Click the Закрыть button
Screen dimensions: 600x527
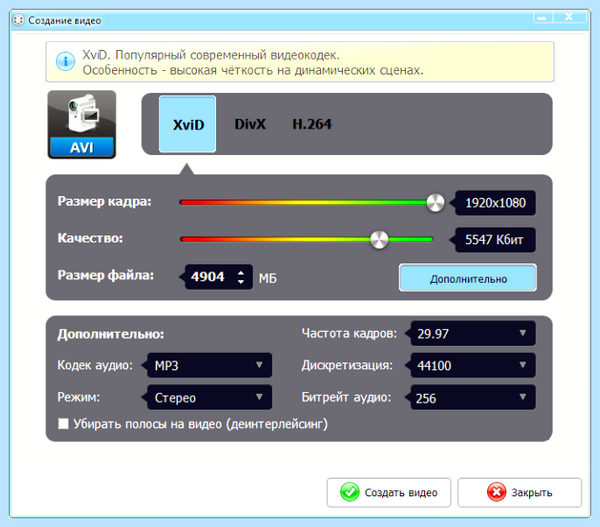point(520,493)
